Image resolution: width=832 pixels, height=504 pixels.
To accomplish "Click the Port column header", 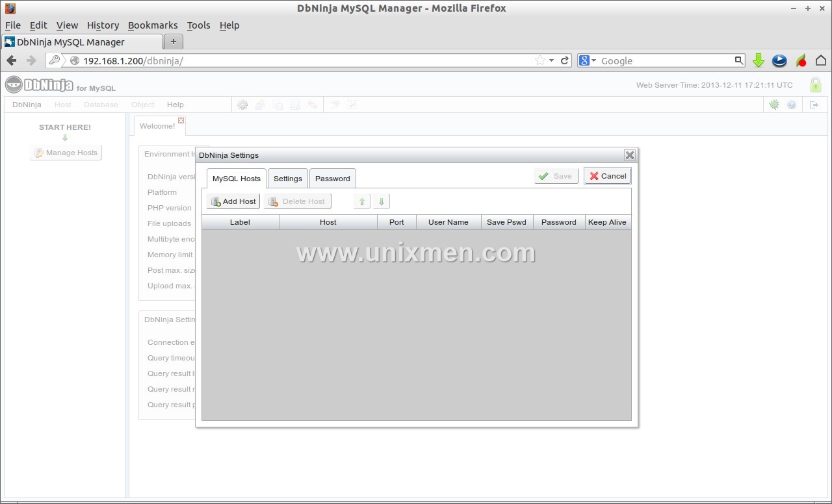I will [x=396, y=222].
